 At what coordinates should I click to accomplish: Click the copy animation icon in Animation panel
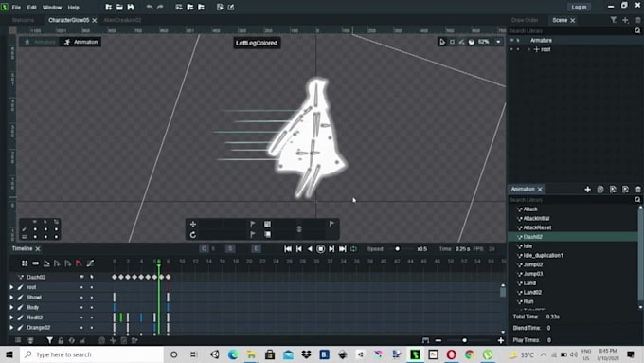(600, 190)
